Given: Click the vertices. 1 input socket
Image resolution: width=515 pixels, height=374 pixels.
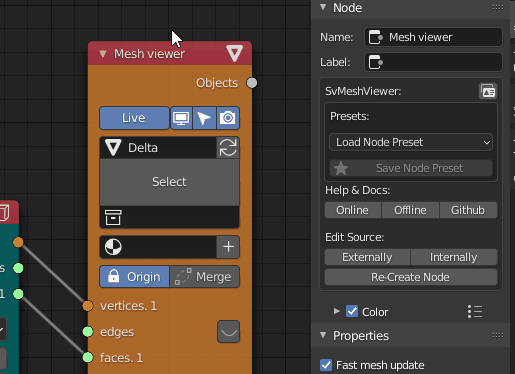Looking at the screenshot, I should click(x=88, y=306).
